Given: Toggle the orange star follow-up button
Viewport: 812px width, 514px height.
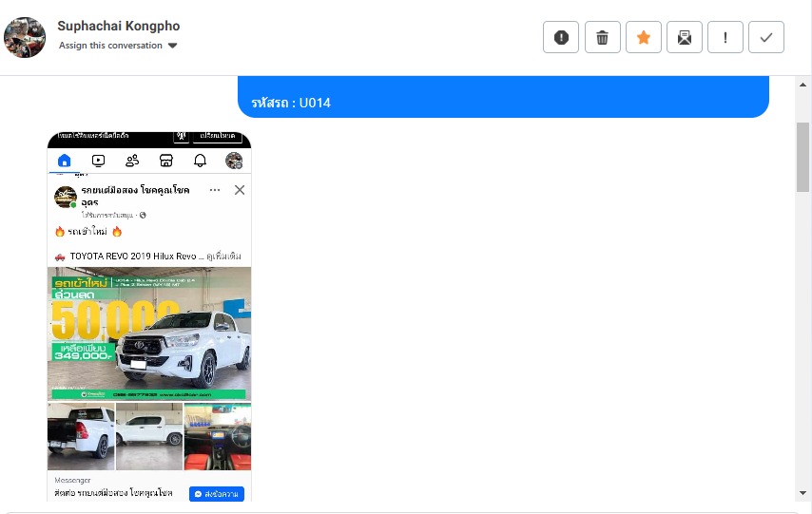Looking at the screenshot, I should [x=643, y=37].
